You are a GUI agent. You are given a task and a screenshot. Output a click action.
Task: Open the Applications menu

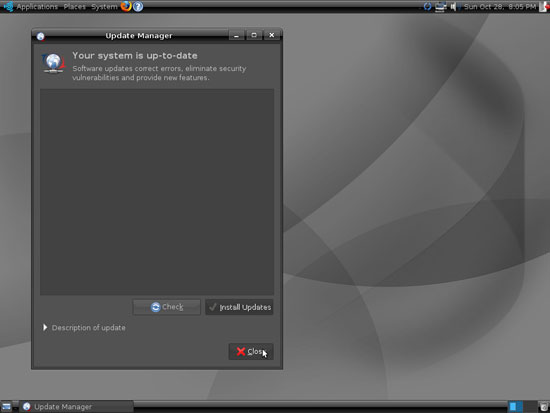coord(37,7)
